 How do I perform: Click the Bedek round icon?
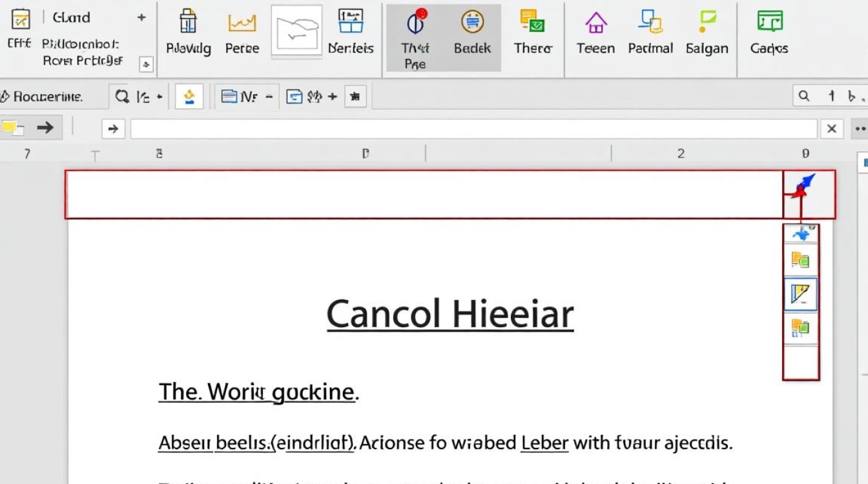tap(472, 22)
